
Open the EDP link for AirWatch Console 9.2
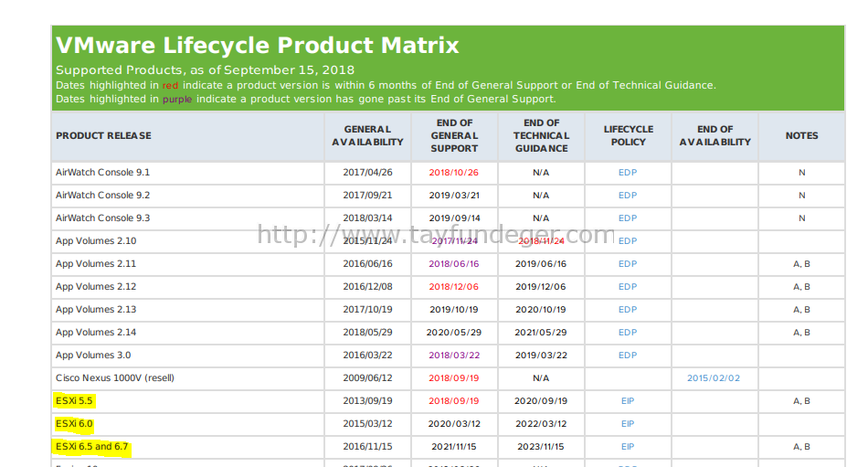point(627,195)
